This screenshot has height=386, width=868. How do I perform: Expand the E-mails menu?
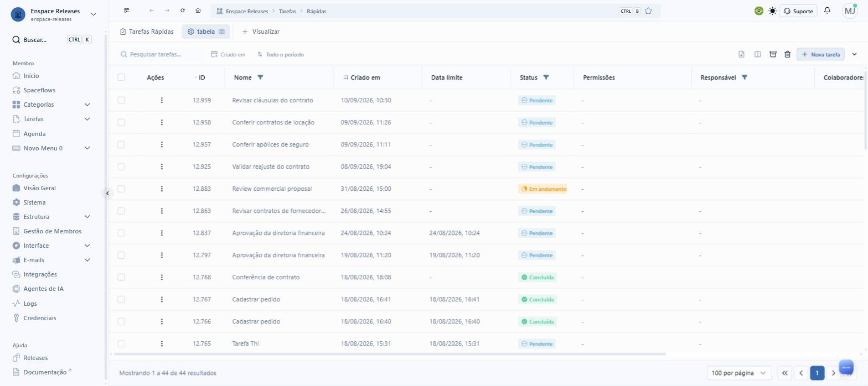click(x=87, y=260)
